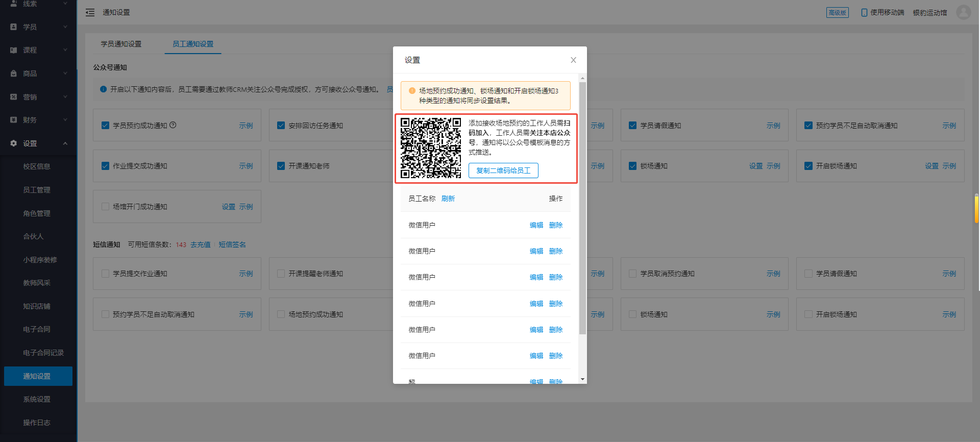
Task: Open 通知设置 in sidebar
Action: [x=38, y=376]
